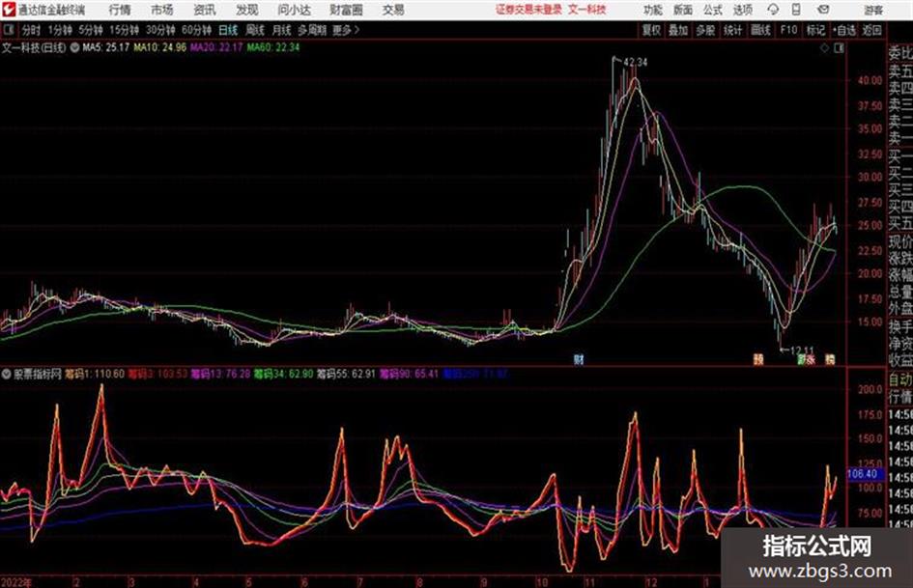The image size is (913, 588).
Task: Open the 资讯 menu
Action: click(x=205, y=10)
